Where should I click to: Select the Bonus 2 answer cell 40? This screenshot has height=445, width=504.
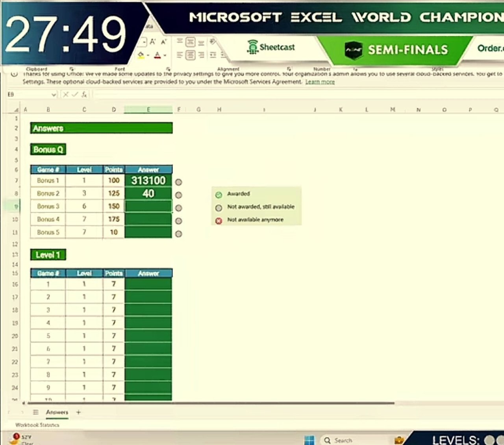(x=148, y=193)
